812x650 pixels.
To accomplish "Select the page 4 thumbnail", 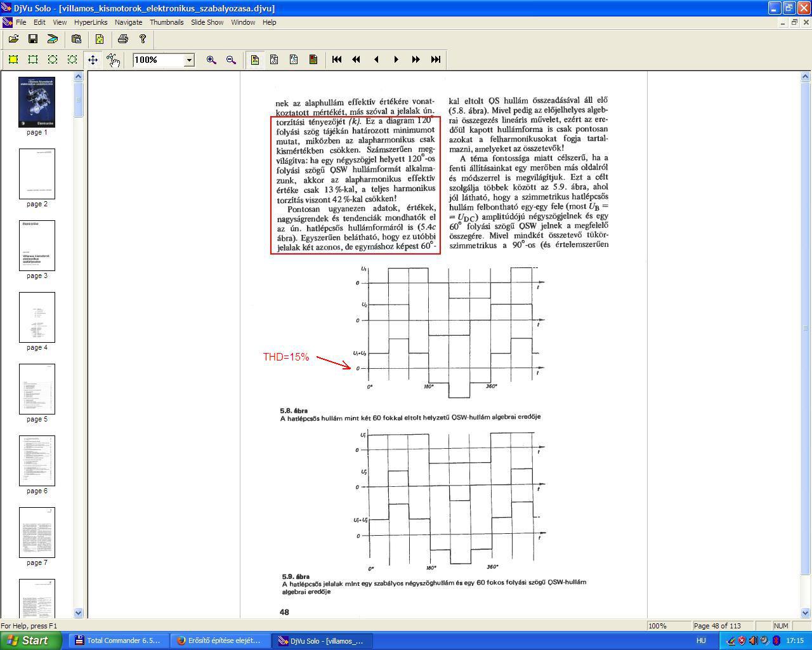I will click(x=37, y=317).
